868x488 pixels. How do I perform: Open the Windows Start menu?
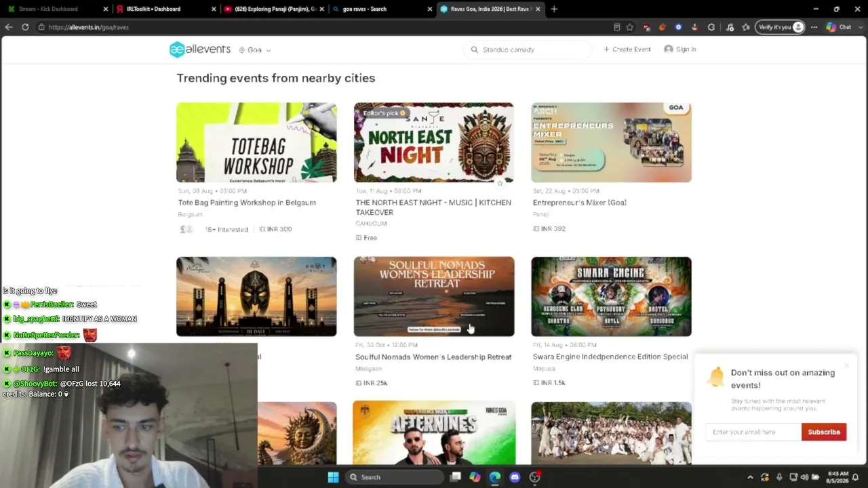[333, 477]
